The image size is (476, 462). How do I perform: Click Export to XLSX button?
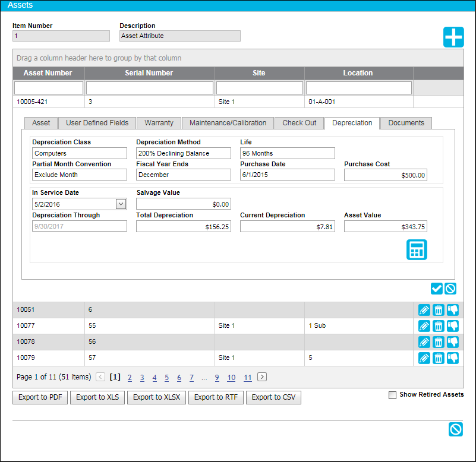coord(157,397)
